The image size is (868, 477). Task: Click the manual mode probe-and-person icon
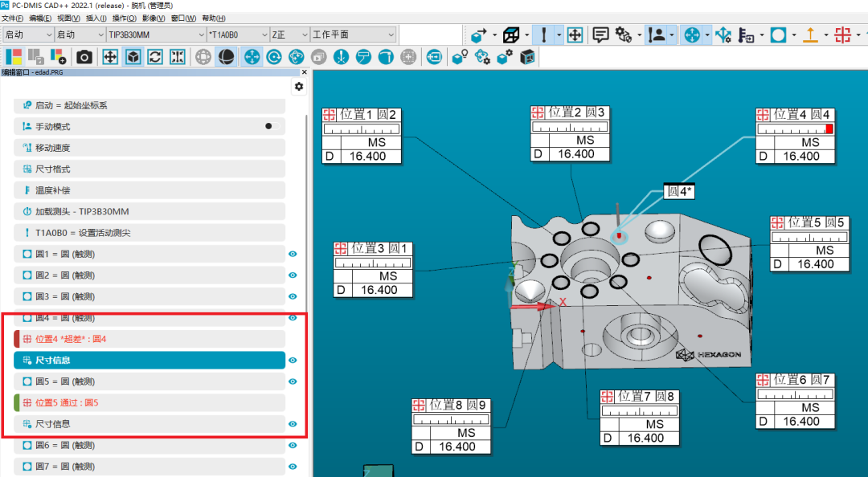(657, 35)
